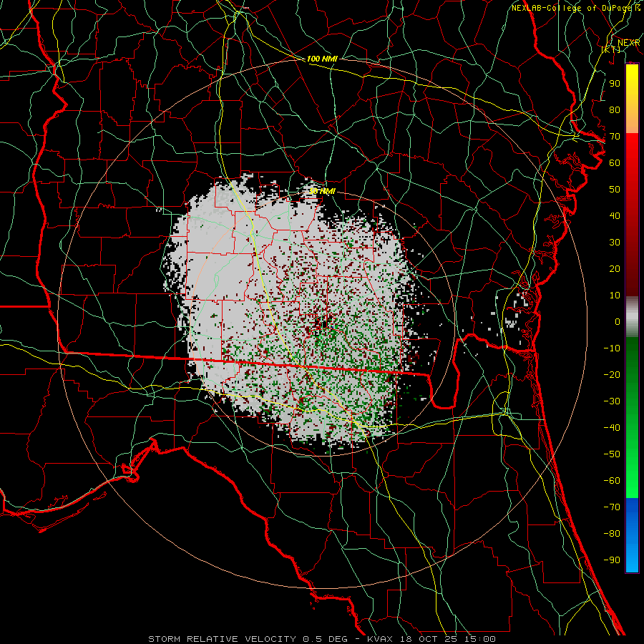Screen dimensions: 644x644
Task: Click the -70 value on the velocity scale
Action: pyautogui.click(x=612, y=507)
